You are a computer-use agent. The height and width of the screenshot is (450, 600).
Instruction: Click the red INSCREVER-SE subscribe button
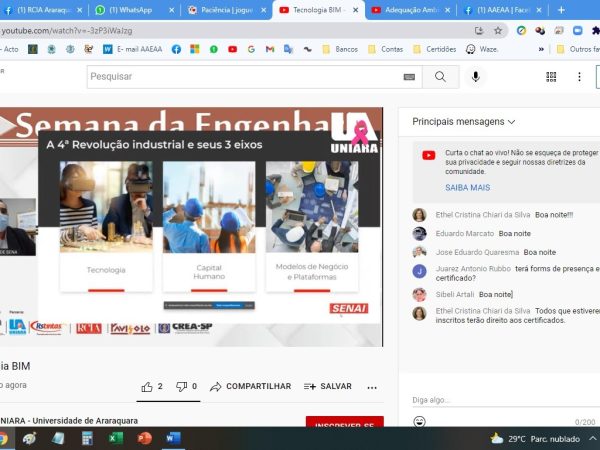point(344,422)
